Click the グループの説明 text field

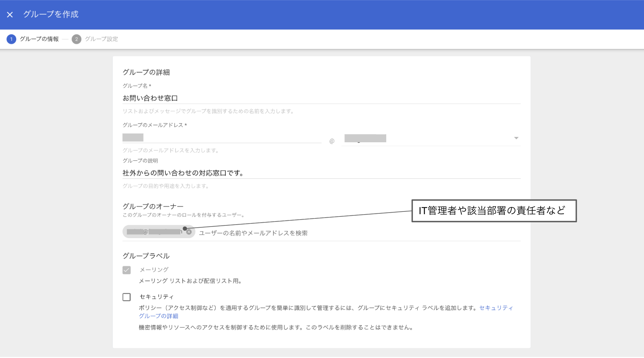(x=321, y=173)
